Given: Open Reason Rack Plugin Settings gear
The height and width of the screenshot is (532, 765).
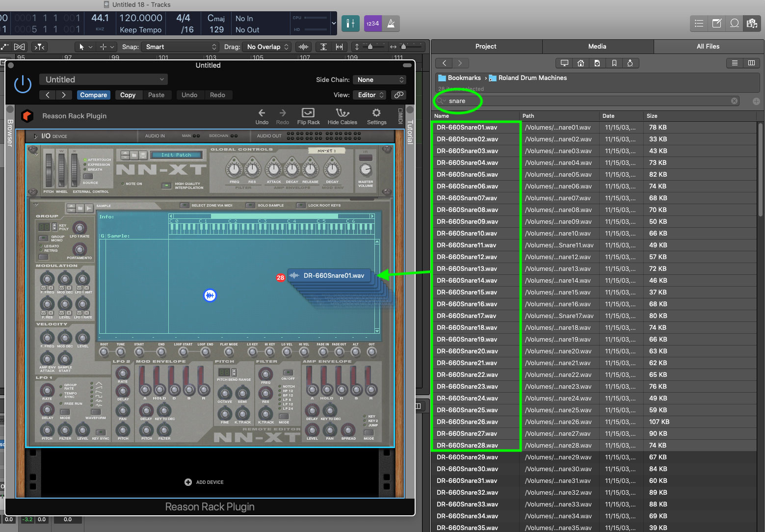Looking at the screenshot, I should click(x=376, y=113).
